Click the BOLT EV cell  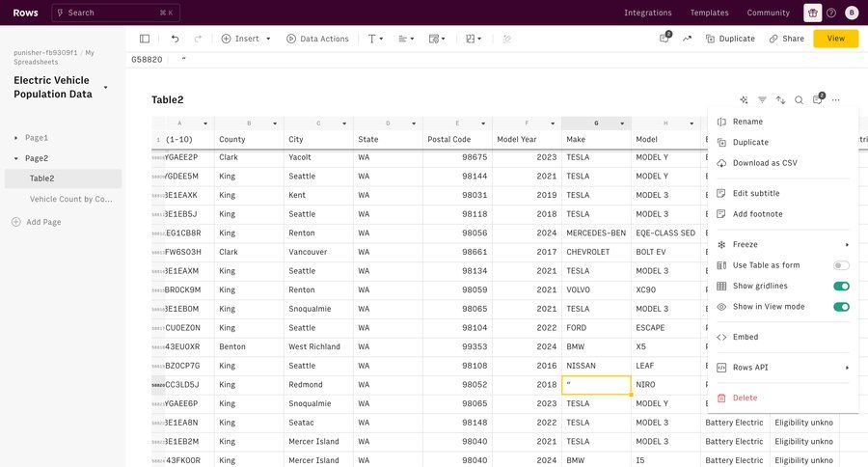pos(665,252)
